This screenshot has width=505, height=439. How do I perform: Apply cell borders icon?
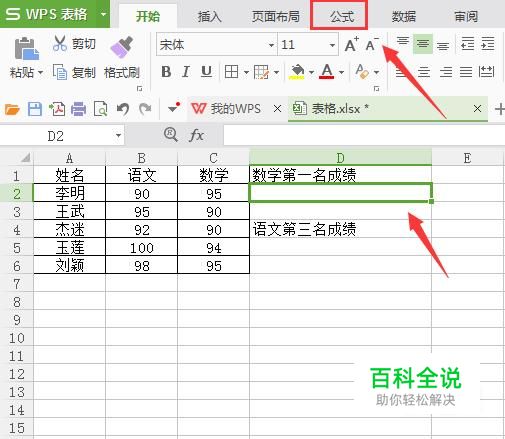point(231,72)
